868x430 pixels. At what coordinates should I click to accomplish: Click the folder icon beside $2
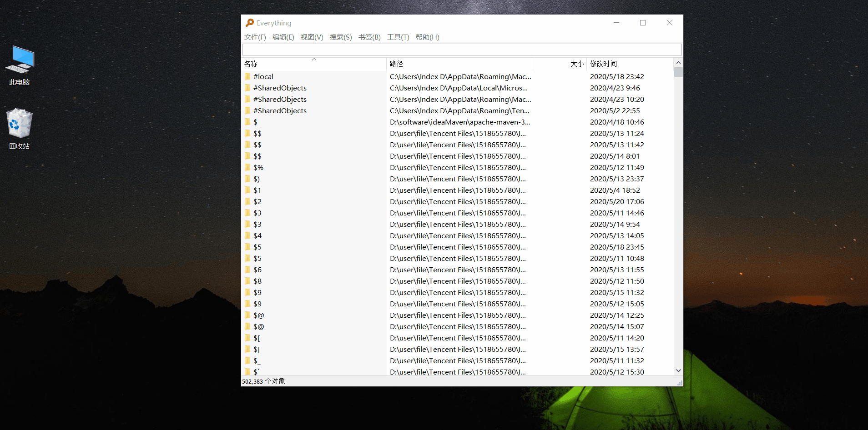pyautogui.click(x=247, y=201)
